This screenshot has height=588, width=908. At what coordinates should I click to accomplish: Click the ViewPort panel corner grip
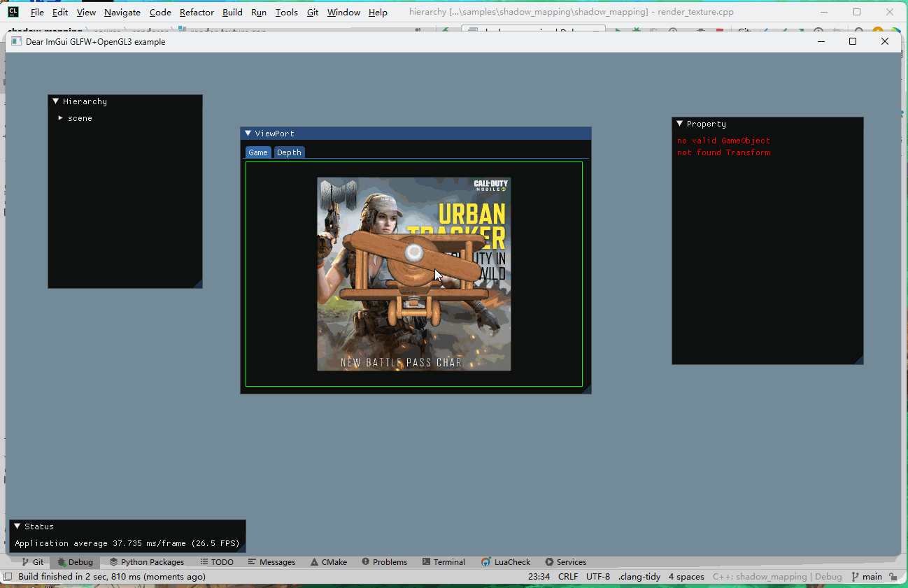[x=587, y=389]
